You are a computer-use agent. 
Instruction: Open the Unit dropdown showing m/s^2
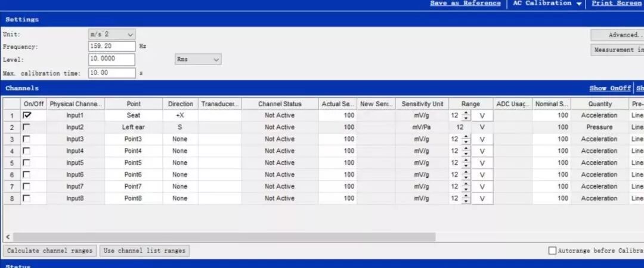coord(112,35)
